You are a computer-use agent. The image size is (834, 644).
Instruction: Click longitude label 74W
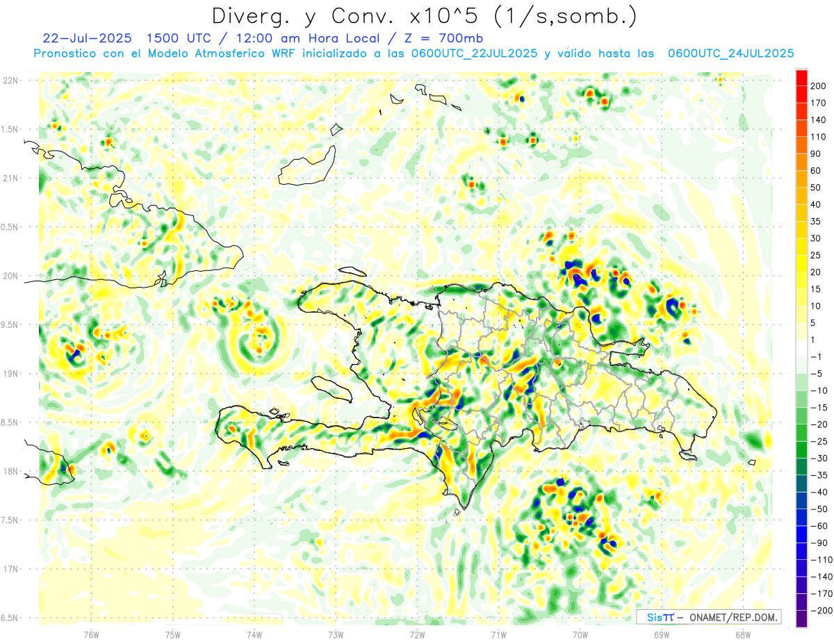tap(254, 635)
